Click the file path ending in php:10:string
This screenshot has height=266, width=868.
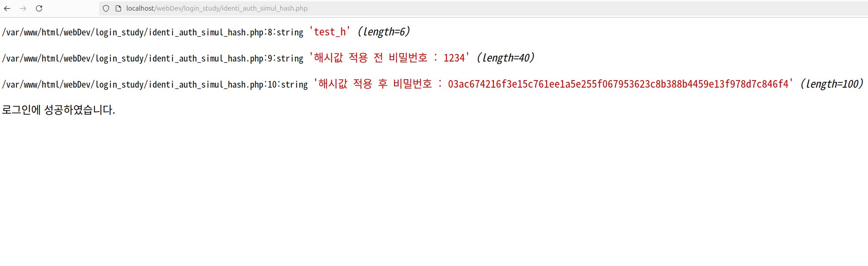tap(155, 85)
